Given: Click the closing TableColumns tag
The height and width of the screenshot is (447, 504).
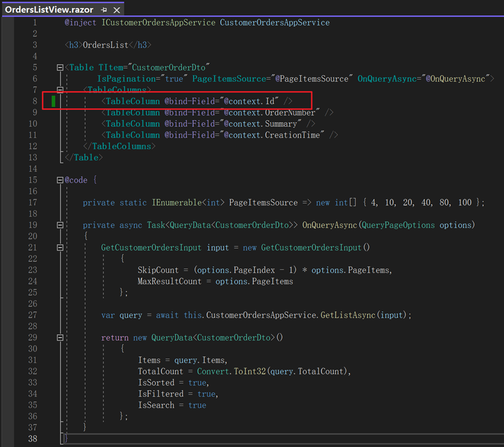Looking at the screenshot, I should click(x=119, y=146).
